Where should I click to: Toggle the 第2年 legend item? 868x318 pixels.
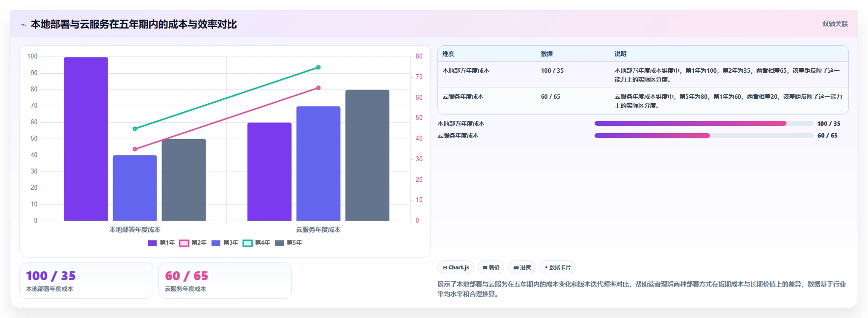(193, 243)
